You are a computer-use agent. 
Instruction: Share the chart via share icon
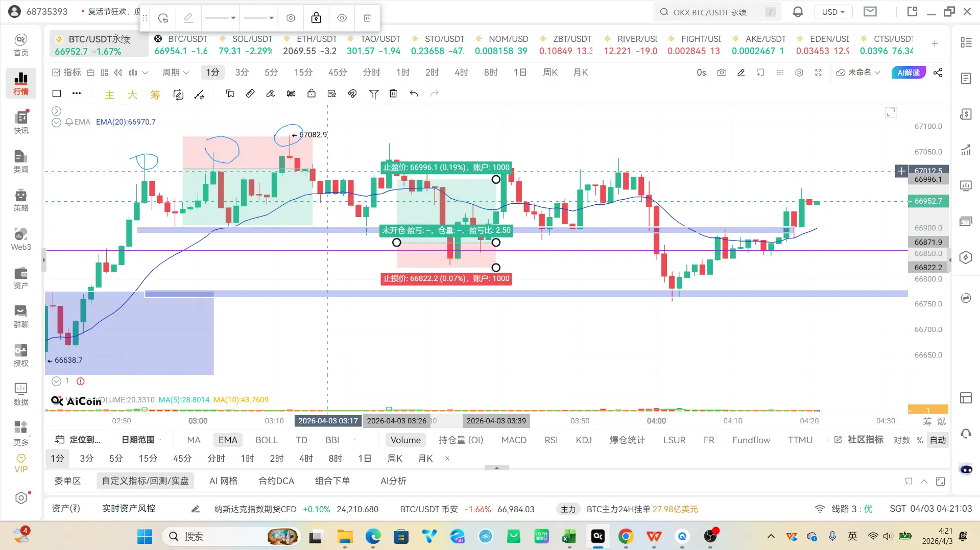tap(938, 73)
